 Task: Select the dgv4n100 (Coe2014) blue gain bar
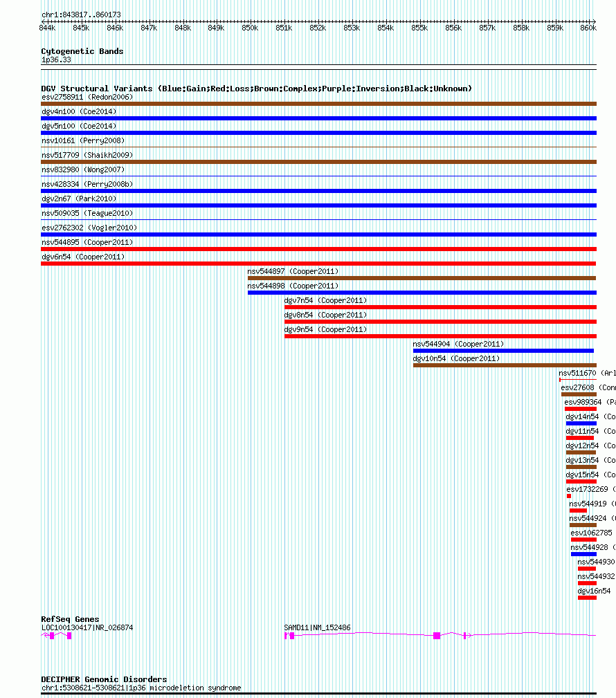click(x=318, y=118)
